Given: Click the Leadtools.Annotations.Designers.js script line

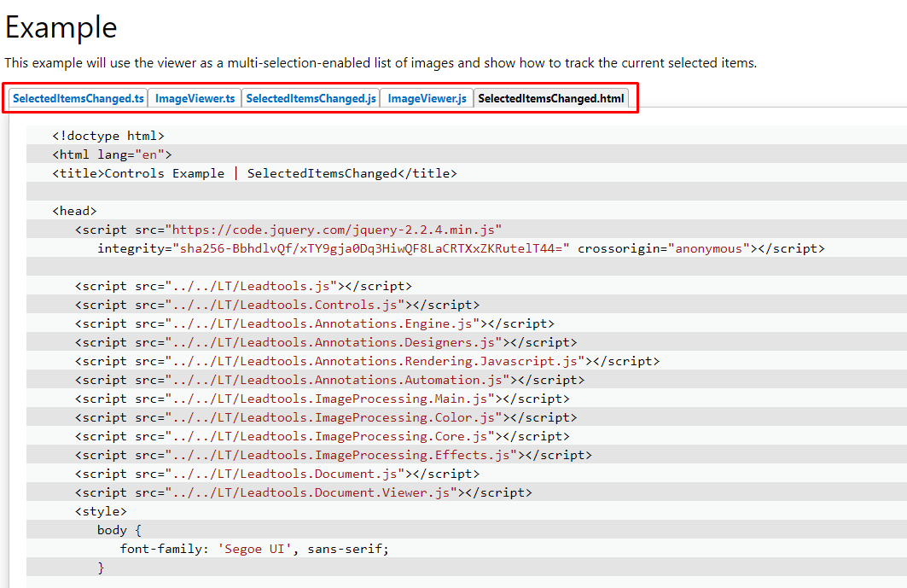Looking at the screenshot, I should point(326,342).
